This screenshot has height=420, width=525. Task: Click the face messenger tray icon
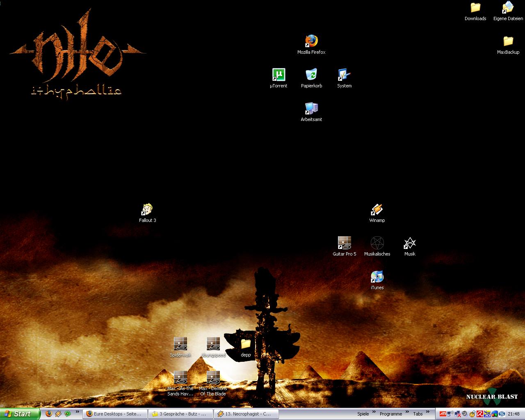click(x=472, y=414)
